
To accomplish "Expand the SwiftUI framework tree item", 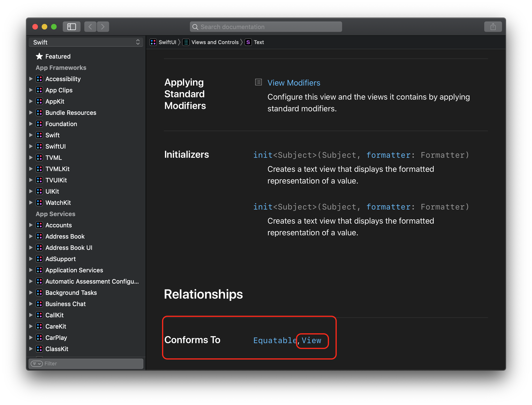I will (x=31, y=146).
